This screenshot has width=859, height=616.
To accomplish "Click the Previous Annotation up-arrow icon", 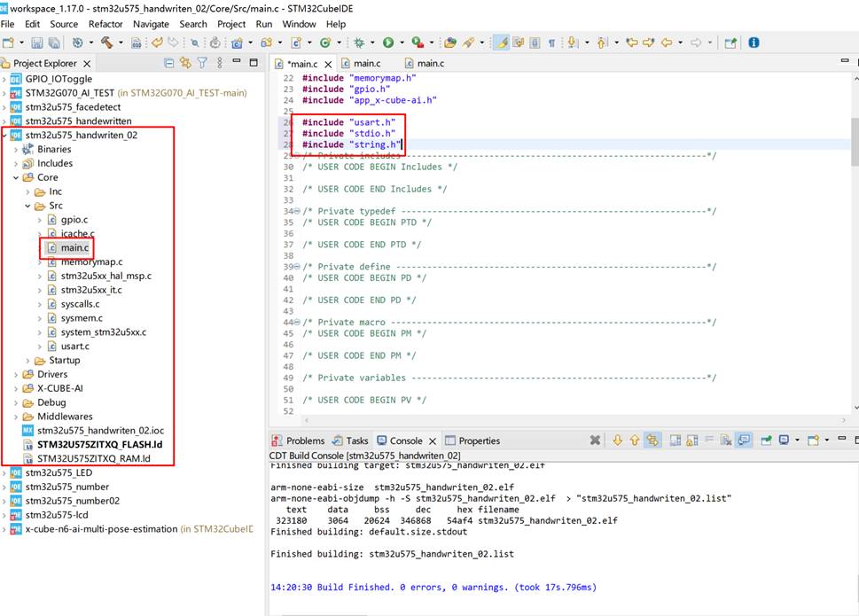I will (602, 43).
